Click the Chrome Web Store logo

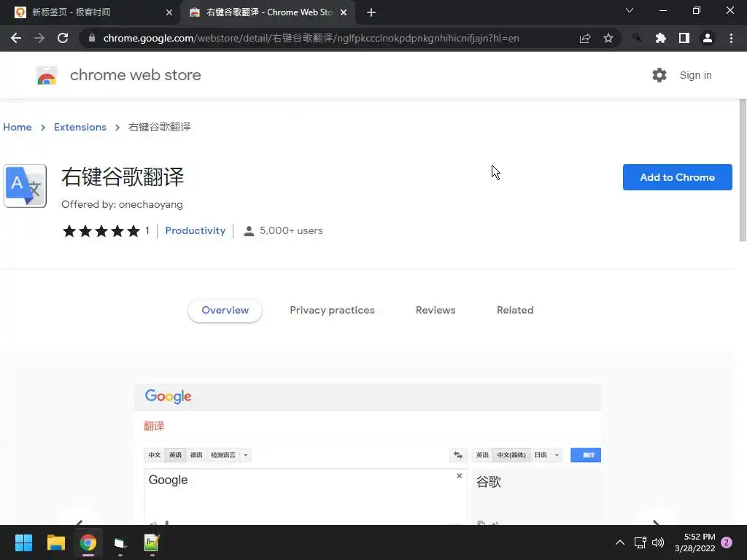point(47,75)
